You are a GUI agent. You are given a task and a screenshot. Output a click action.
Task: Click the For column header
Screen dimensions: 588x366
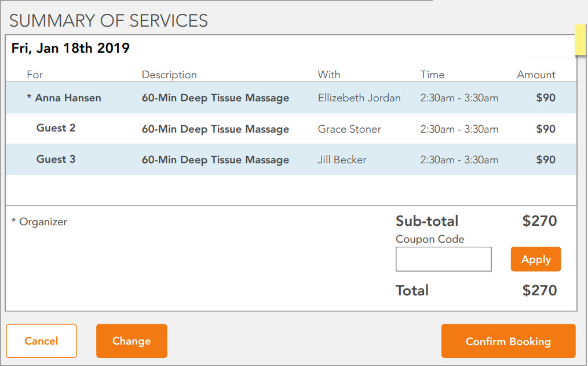point(35,75)
